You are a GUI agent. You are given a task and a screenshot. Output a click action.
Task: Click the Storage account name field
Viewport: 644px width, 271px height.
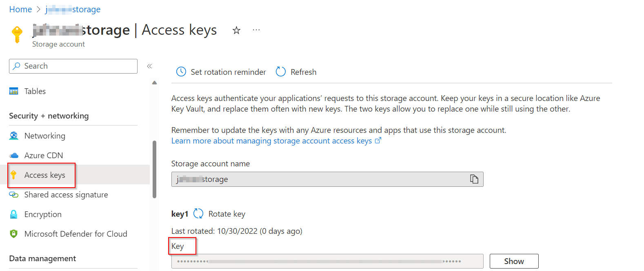tap(327, 179)
